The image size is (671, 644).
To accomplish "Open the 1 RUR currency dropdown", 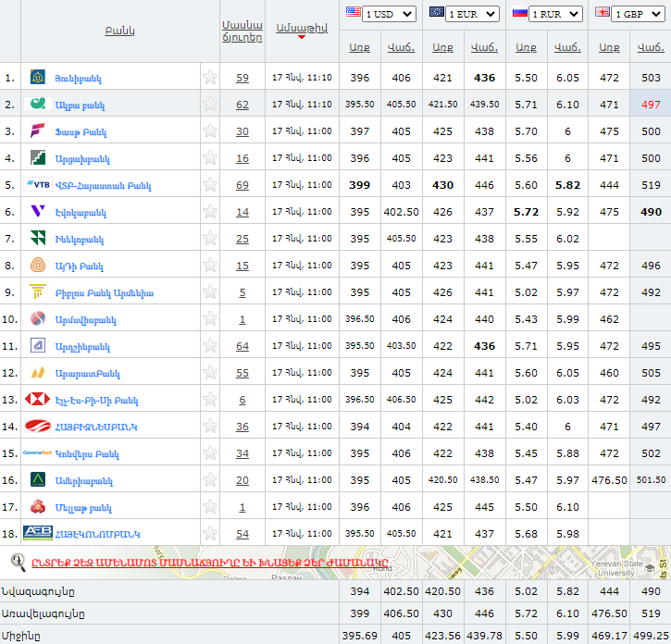I will tap(555, 14).
